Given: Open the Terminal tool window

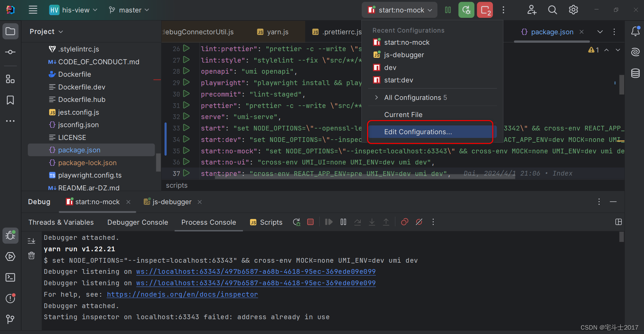Looking at the screenshot, I should coord(10,277).
